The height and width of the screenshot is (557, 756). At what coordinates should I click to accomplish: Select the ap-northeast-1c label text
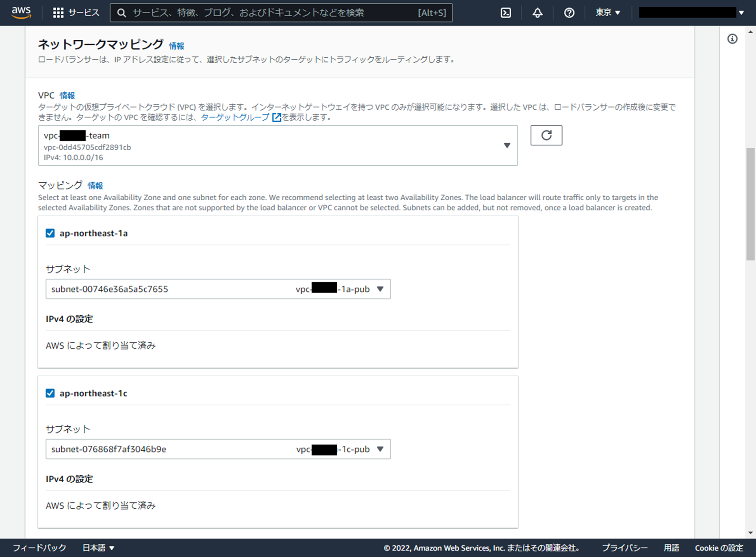click(x=93, y=393)
